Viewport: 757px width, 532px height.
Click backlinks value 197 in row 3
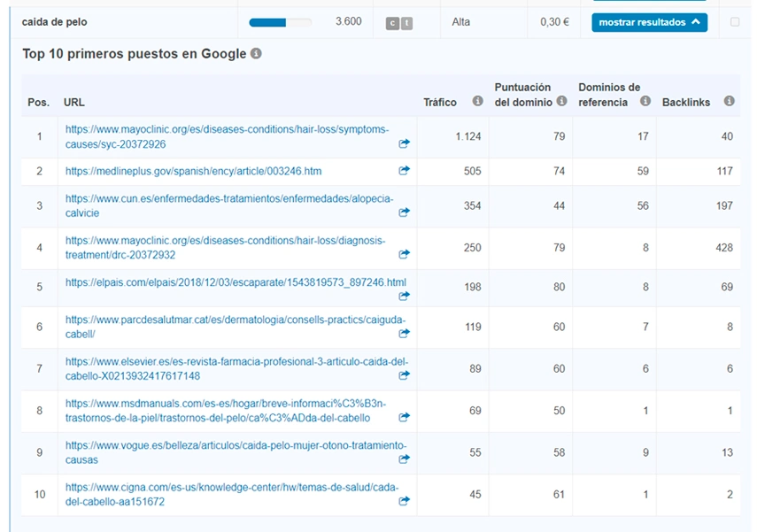click(x=724, y=205)
